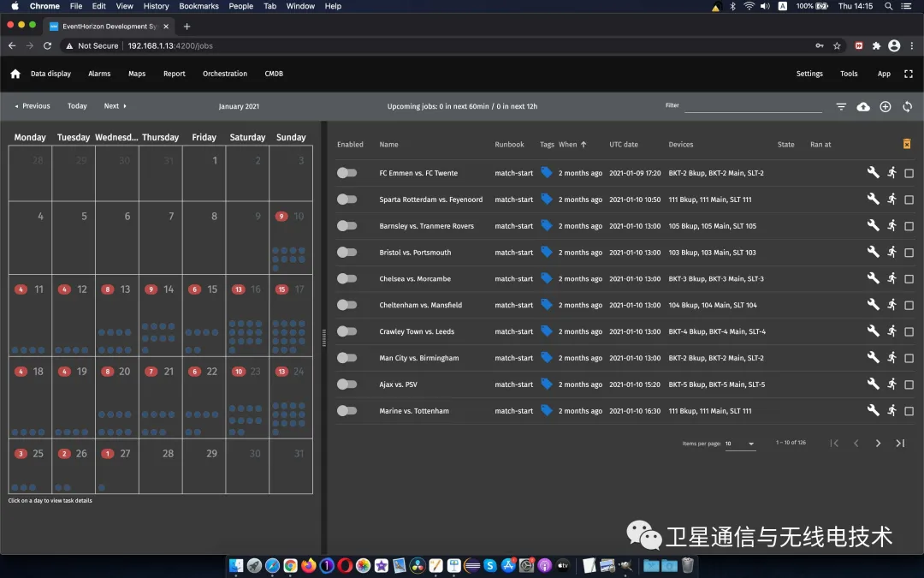The height and width of the screenshot is (578, 924).
Task: Click wrench icon for Barnsley vs. Tranmere Rovers
Action: coord(873,225)
